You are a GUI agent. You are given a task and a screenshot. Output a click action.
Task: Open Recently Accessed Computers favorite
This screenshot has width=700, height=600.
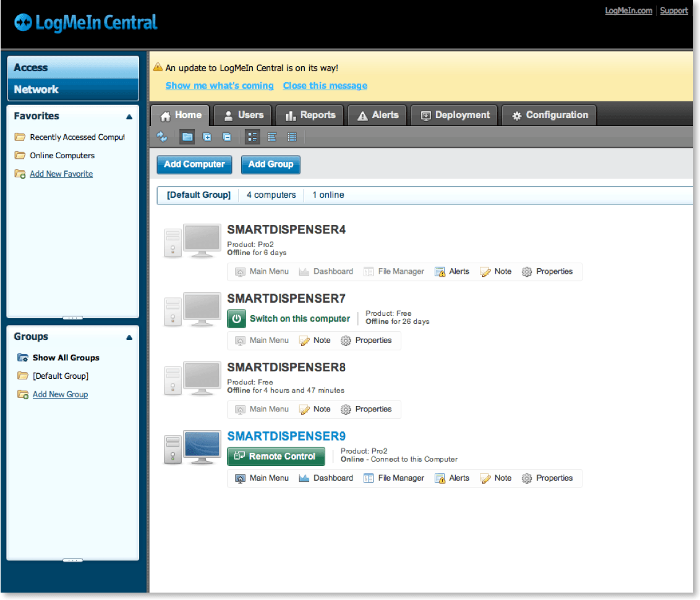coord(70,137)
